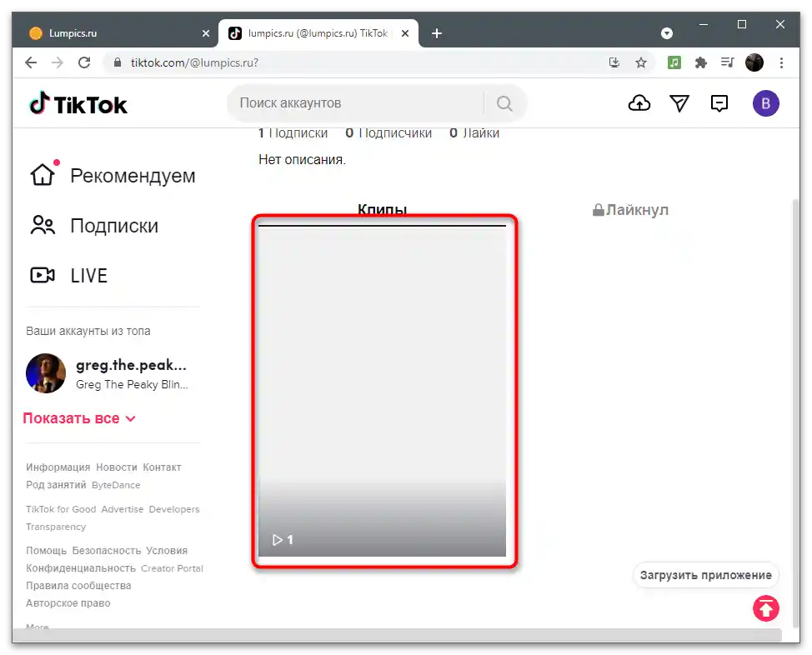Open Правила сообщества link
The width and height of the screenshot is (812, 655).
coord(78,586)
